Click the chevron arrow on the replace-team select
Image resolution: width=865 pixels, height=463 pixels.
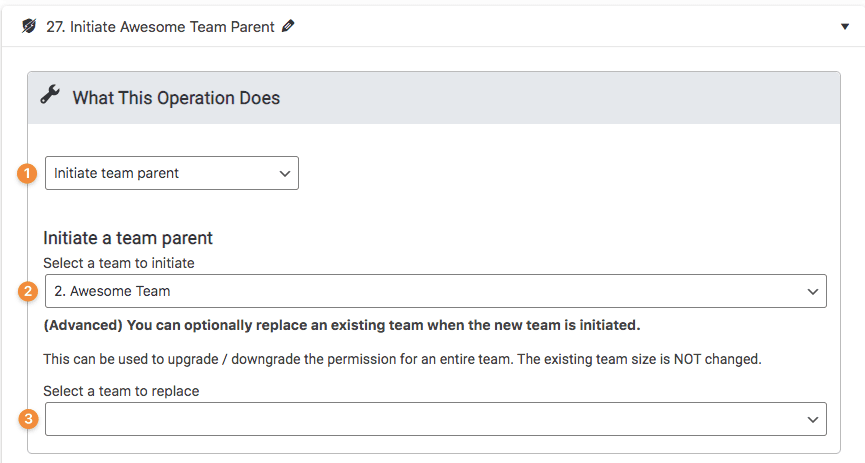(813, 420)
